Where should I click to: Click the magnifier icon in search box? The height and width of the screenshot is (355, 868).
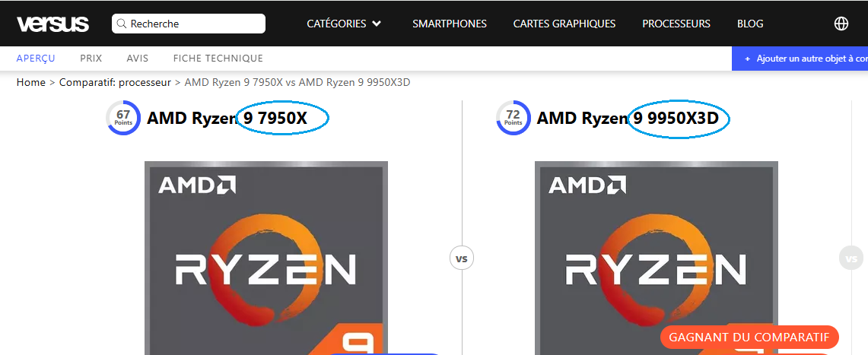(x=121, y=24)
